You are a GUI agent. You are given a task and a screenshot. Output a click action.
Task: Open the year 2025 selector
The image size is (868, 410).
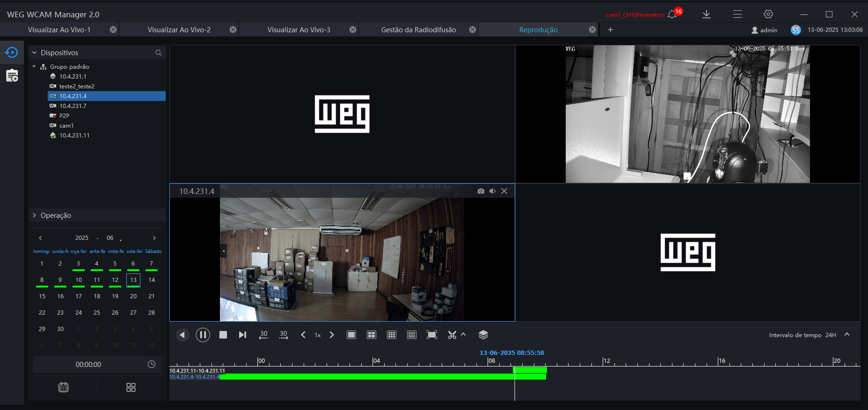82,238
